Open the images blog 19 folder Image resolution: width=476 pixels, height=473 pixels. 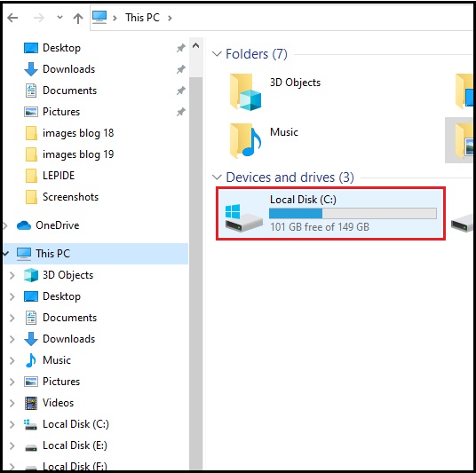[x=69, y=154]
